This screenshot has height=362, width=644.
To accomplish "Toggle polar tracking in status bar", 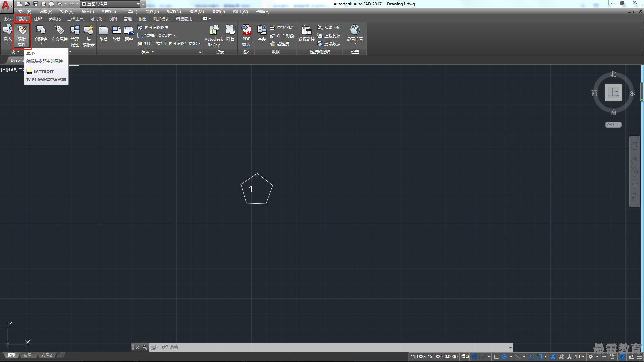I will pyautogui.click(x=504, y=357).
